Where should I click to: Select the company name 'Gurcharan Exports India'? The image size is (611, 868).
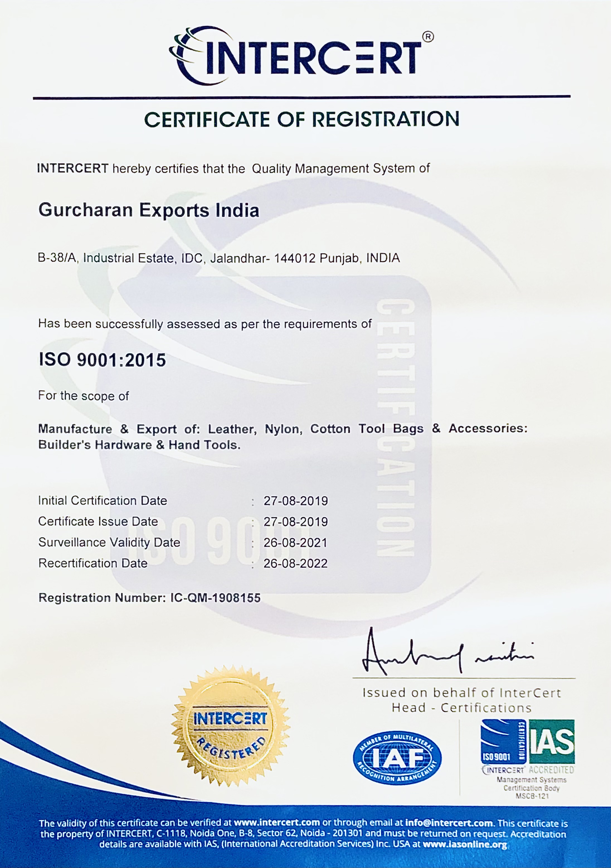[149, 210]
